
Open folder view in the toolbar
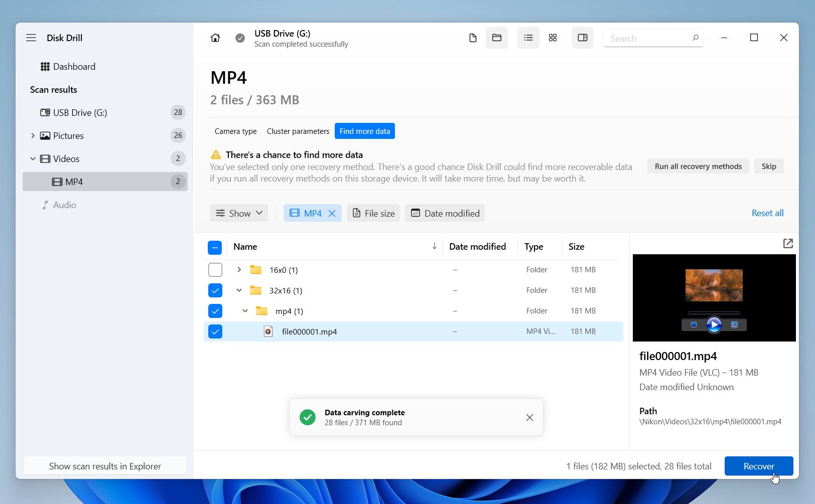tap(496, 38)
